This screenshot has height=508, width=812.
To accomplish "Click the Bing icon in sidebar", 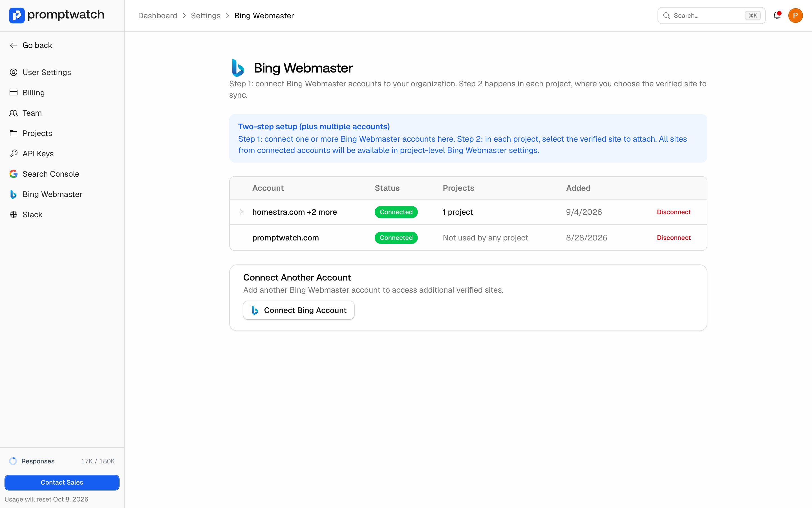I will pyautogui.click(x=14, y=194).
